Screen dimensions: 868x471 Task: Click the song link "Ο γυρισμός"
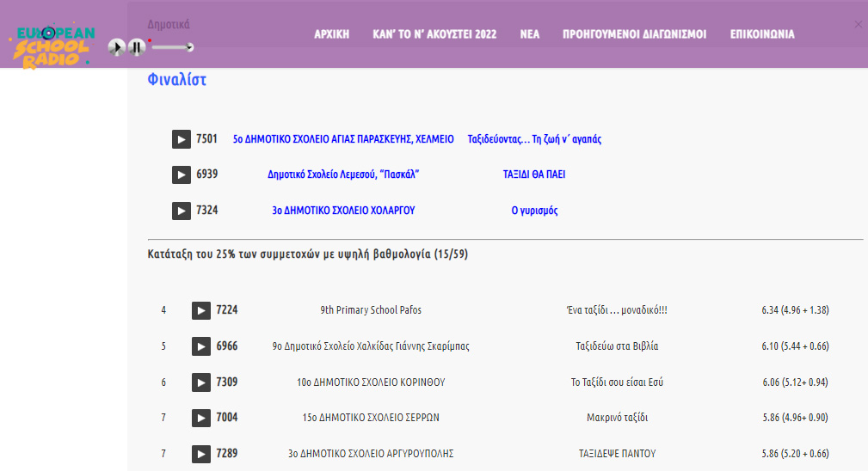pos(534,211)
